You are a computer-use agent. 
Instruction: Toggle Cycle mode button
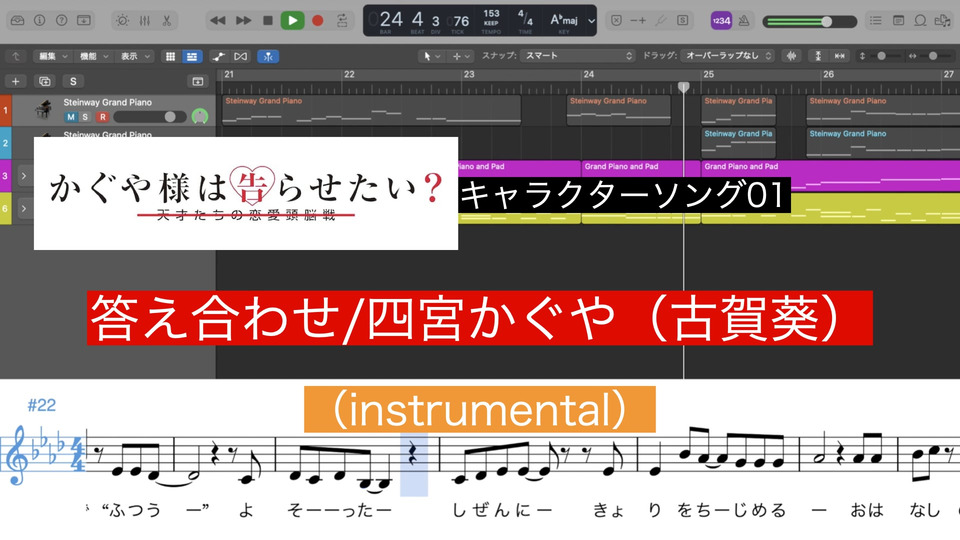click(342, 20)
